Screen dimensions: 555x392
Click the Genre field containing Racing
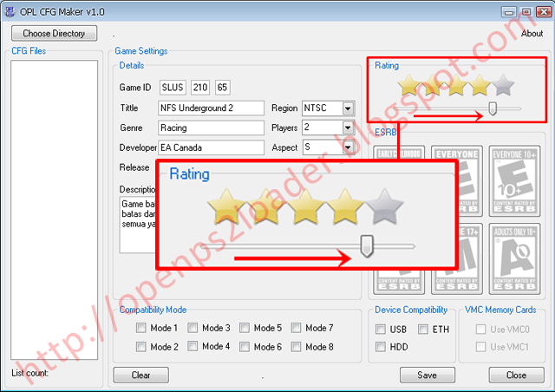click(x=211, y=127)
